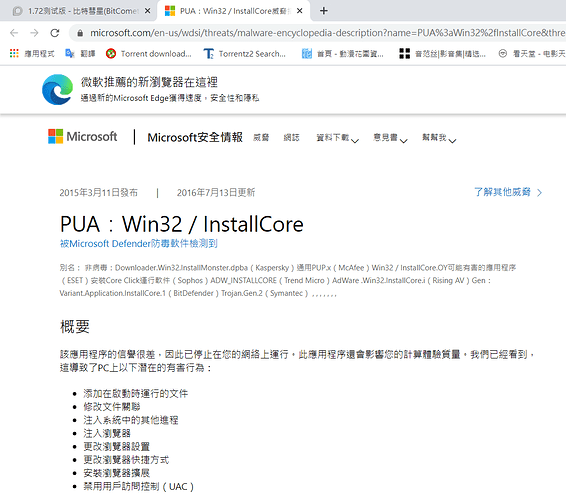Click the Microsoft logo in site header

pyautogui.click(x=83, y=136)
